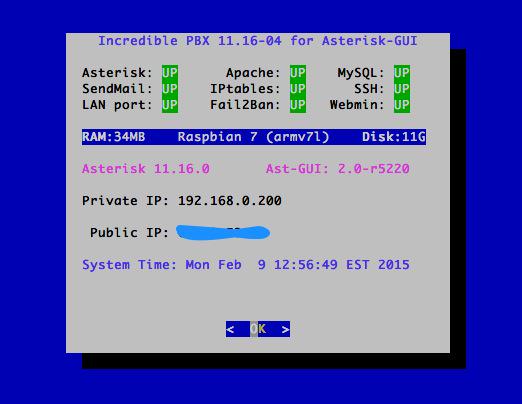The image size is (522, 404).
Task: Click the OK button
Action: [258, 329]
